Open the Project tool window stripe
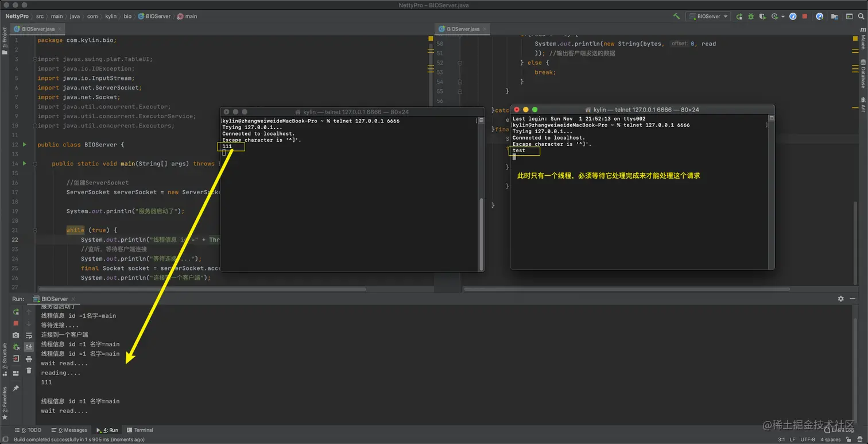This screenshot has height=444, width=868. point(5,41)
